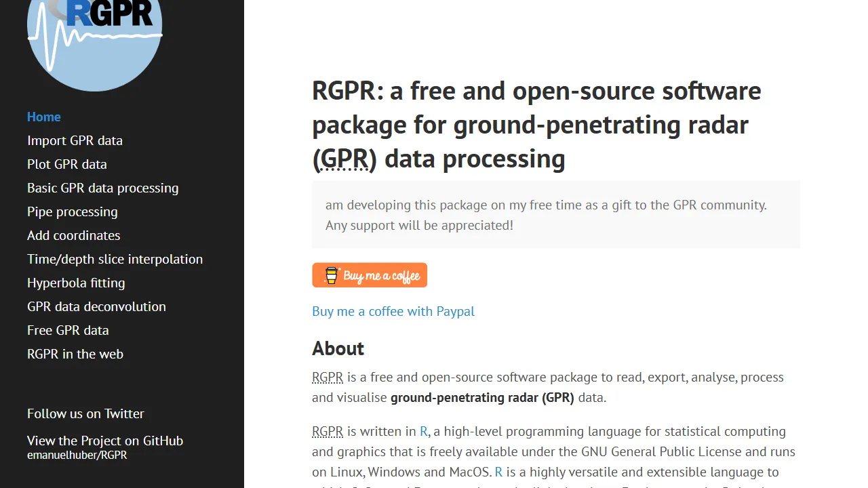This screenshot has width=868, height=488.
Task: Navigate to Plot GPR data
Action: click(66, 164)
